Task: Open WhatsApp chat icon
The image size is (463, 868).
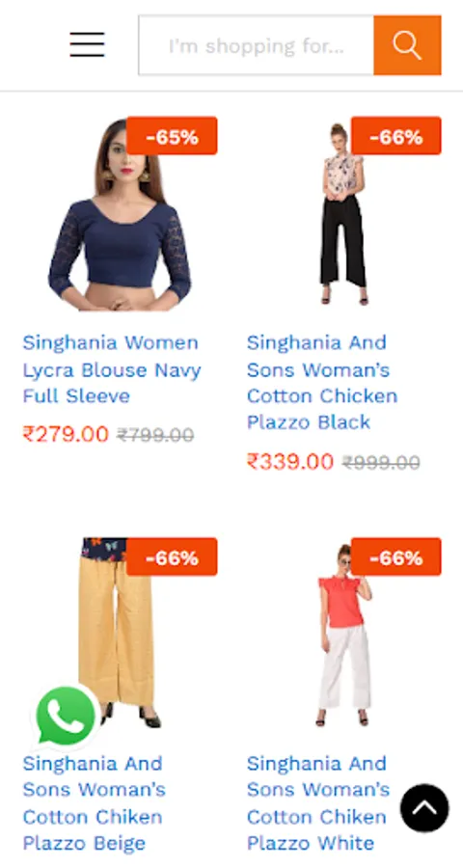Action: pyautogui.click(x=66, y=716)
